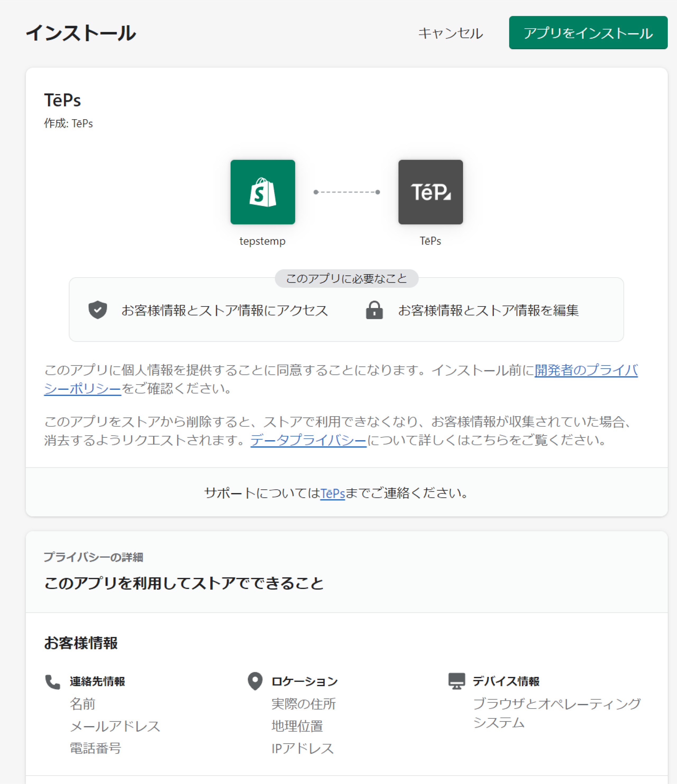This screenshot has width=677, height=784.
Task: Click the phone contact info icon
Action: coord(53,682)
